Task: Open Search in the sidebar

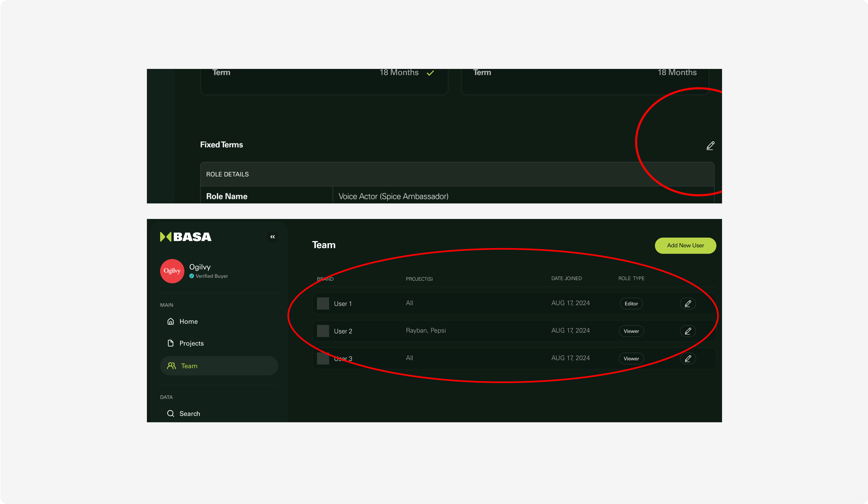Action: pyautogui.click(x=189, y=413)
